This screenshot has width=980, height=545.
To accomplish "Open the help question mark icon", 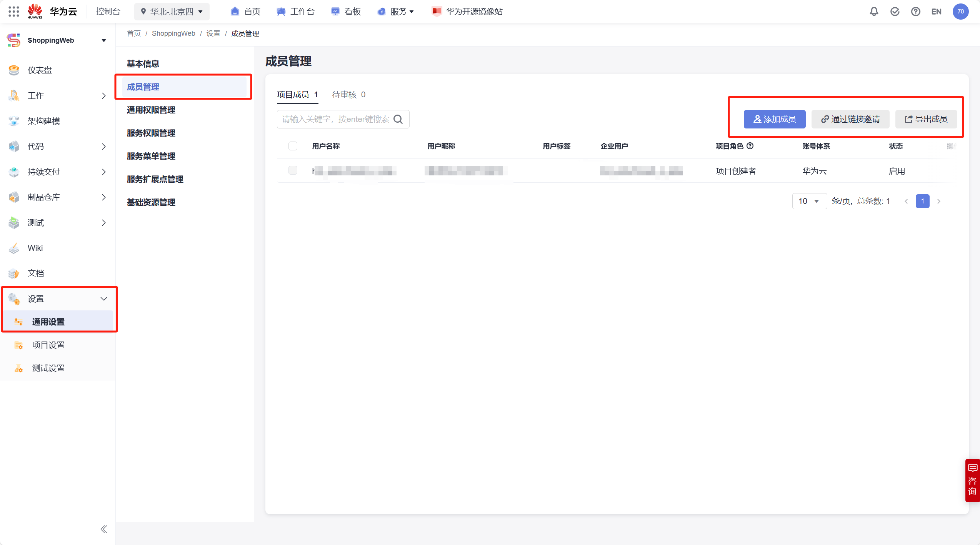I will pyautogui.click(x=915, y=12).
